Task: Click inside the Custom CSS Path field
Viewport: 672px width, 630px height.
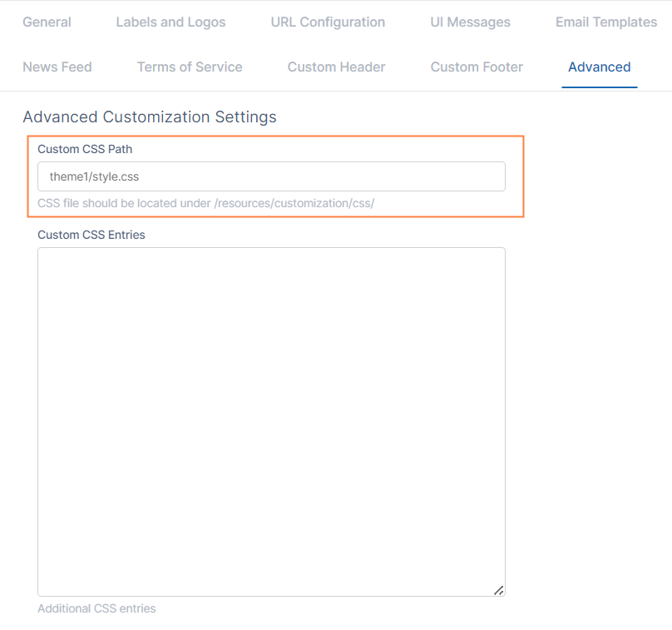Action: [x=270, y=176]
